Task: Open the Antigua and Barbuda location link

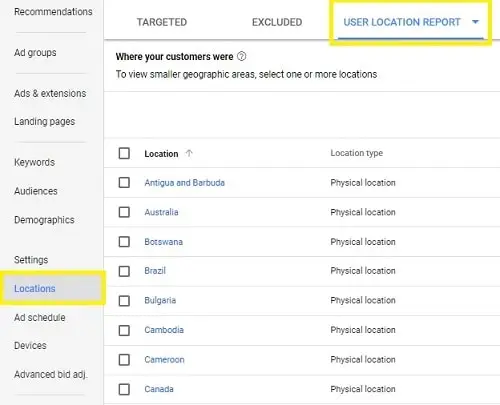Action: [184, 183]
